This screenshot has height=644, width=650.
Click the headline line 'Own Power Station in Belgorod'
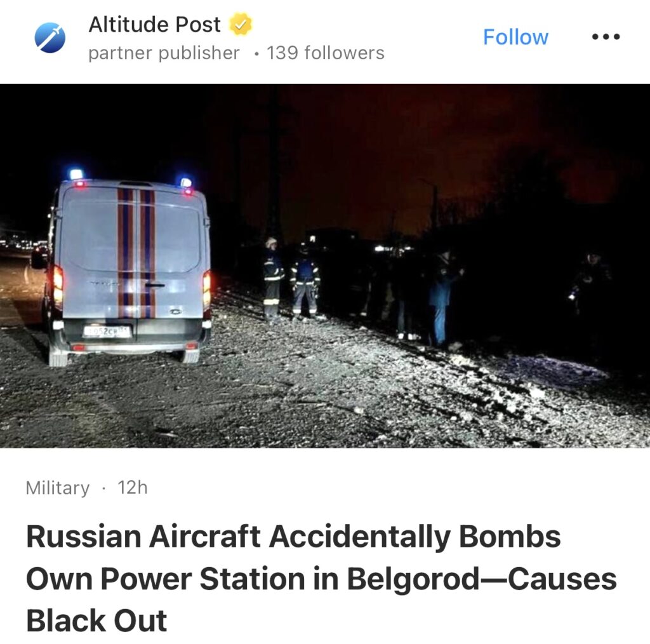click(x=253, y=579)
